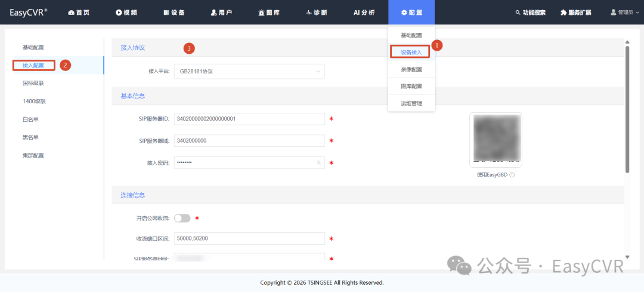644x292 pixels.
Task: Click the SIP服务器ID input field
Action: point(249,119)
